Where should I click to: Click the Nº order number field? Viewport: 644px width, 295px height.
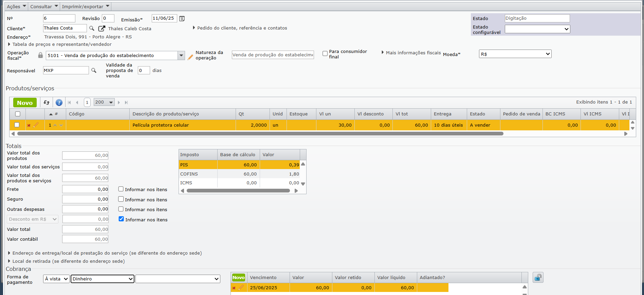pos(59,18)
